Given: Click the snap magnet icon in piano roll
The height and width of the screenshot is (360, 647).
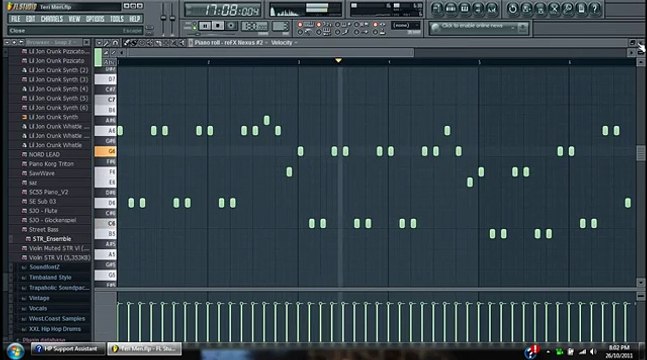Looking at the screenshot, I should [115, 43].
